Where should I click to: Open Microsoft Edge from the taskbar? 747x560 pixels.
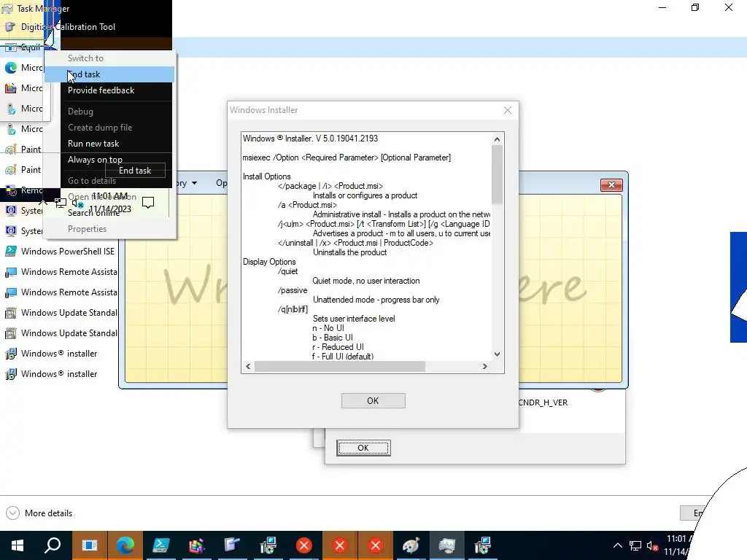pos(125,545)
